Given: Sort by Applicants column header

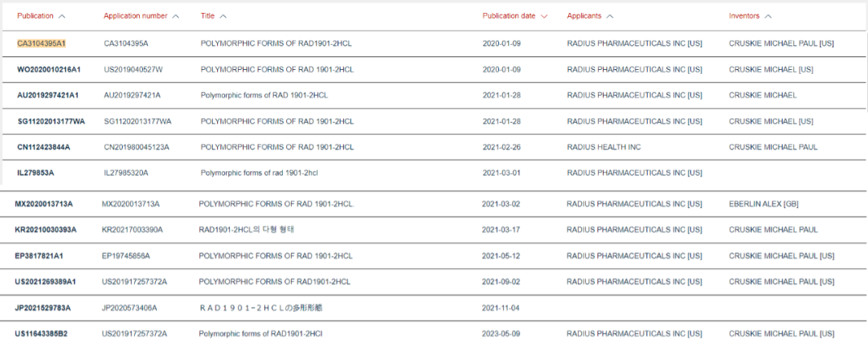Looking at the screenshot, I should [x=590, y=16].
